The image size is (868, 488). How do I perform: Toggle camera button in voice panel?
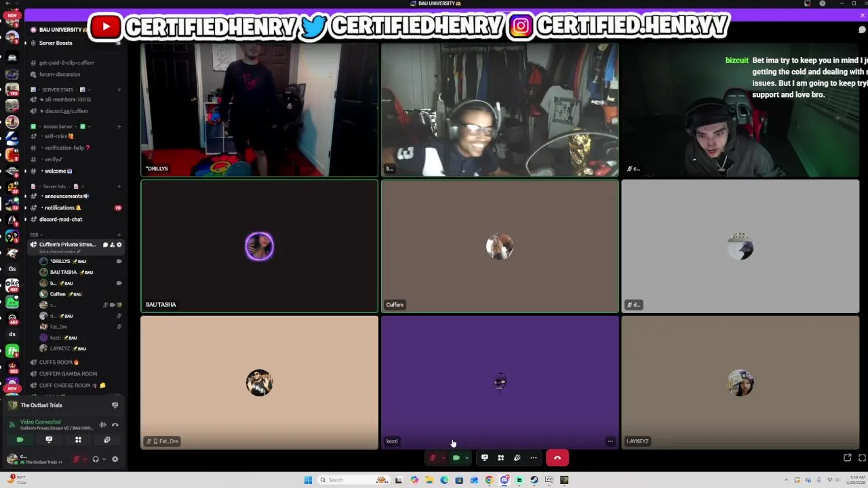tap(20, 440)
